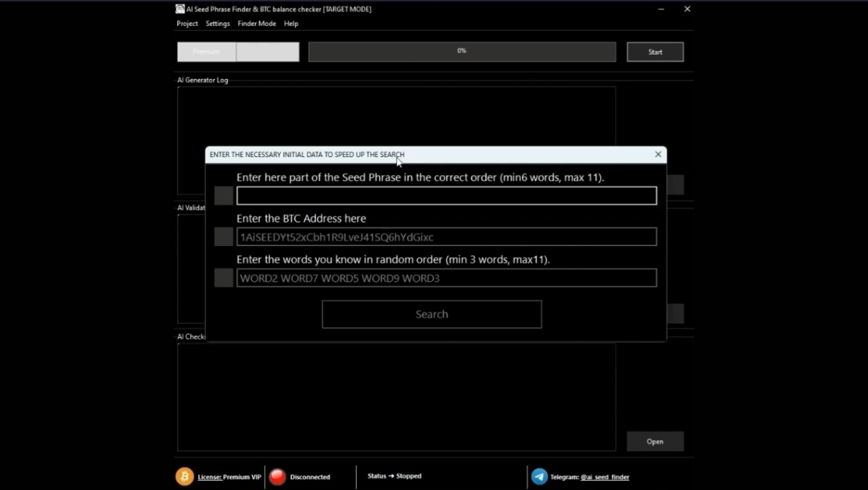Click the Search button in the dialog
The image size is (868, 490).
431,314
